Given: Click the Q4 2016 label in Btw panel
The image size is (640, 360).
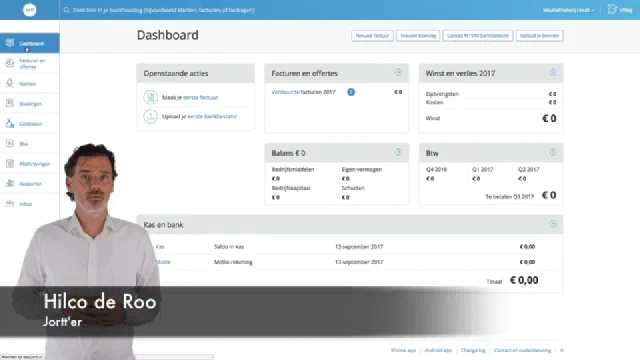Looking at the screenshot, I should point(436,169).
